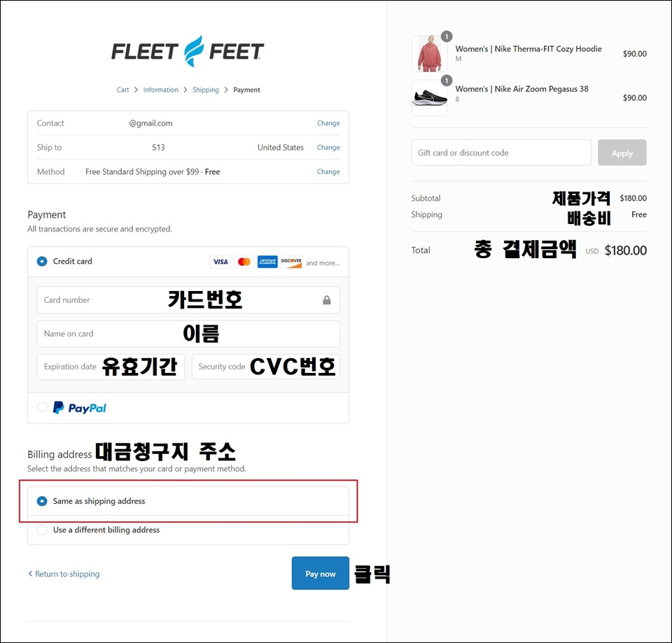Screen dimensions: 672x643
Task: Click Return to shipping link
Action: [64, 574]
